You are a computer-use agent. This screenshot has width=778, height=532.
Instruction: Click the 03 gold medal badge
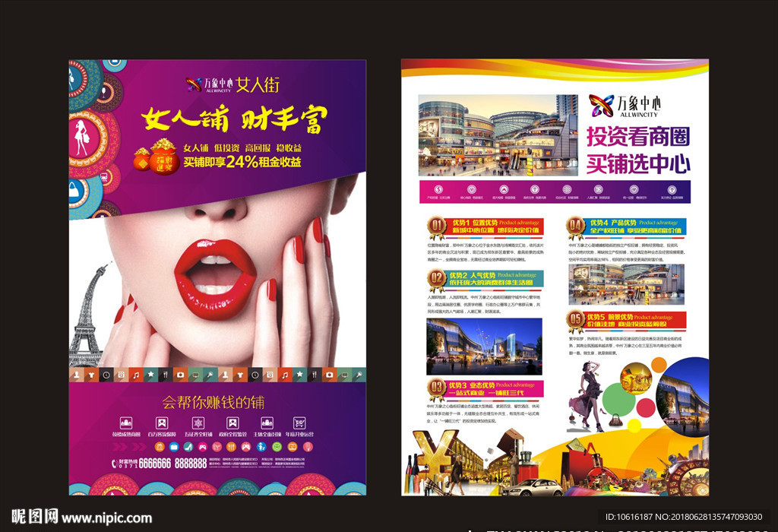437,390
